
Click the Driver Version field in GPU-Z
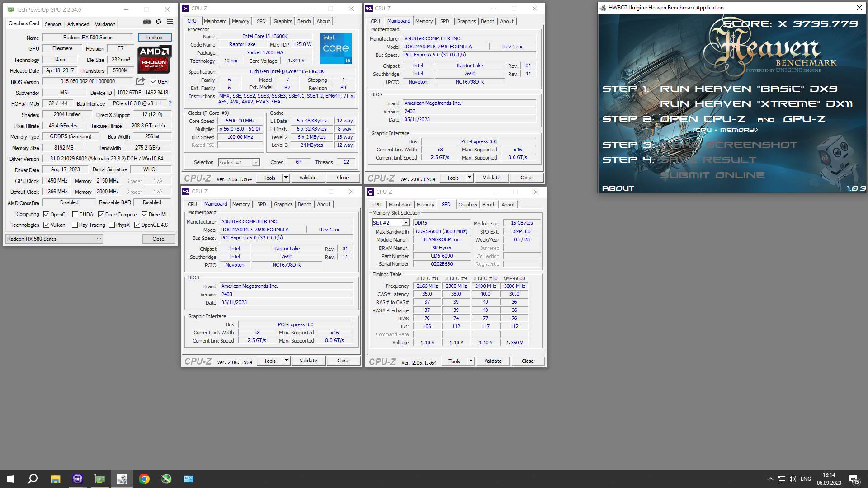pos(107,159)
